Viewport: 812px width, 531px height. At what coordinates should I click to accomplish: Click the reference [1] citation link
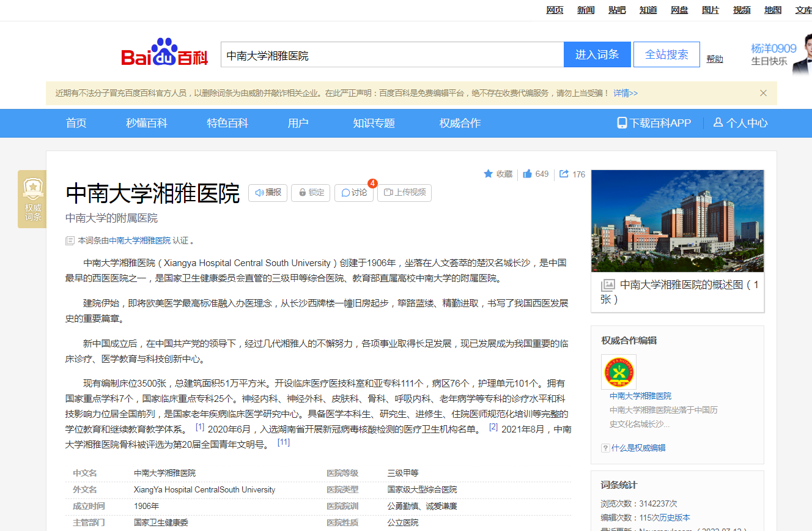200,426
